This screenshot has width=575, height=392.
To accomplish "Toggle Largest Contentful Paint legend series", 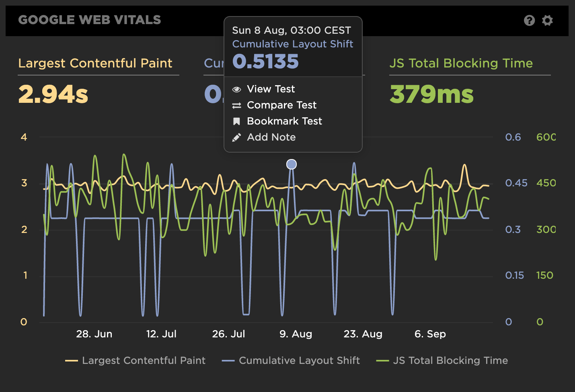I will point(136,360).
